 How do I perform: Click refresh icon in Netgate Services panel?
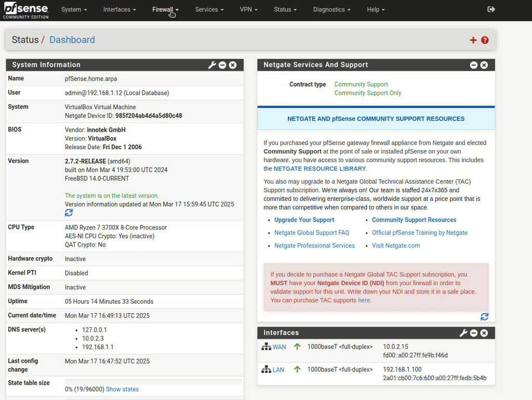pos(484,317)
